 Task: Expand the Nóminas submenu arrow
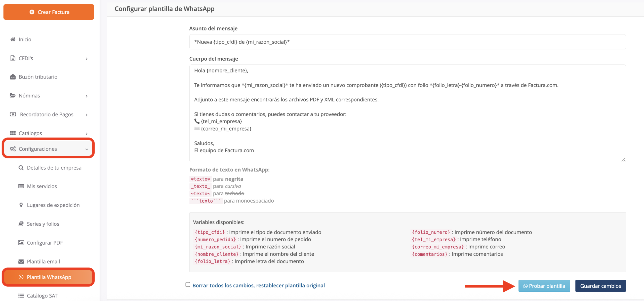click(x=87, y=96)
